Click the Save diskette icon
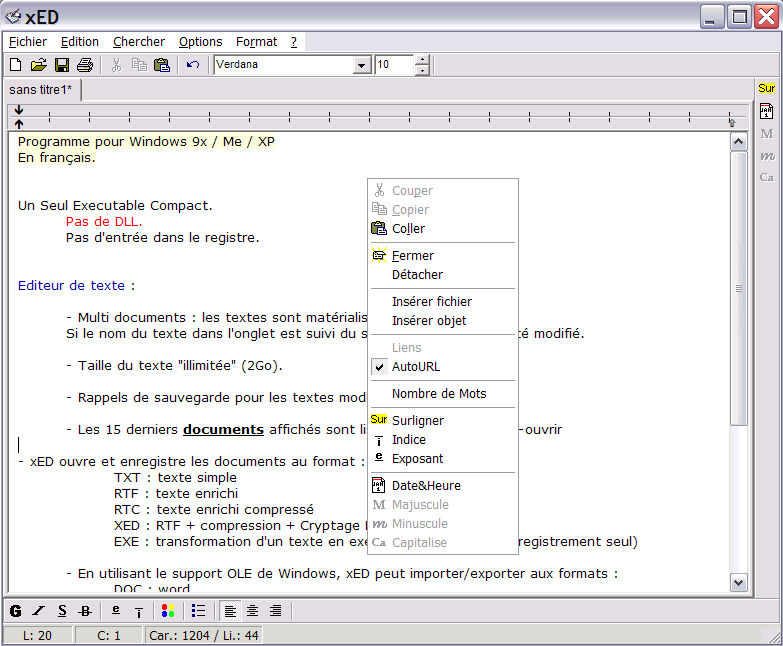783x646 pixels. (x=62, y=65)
